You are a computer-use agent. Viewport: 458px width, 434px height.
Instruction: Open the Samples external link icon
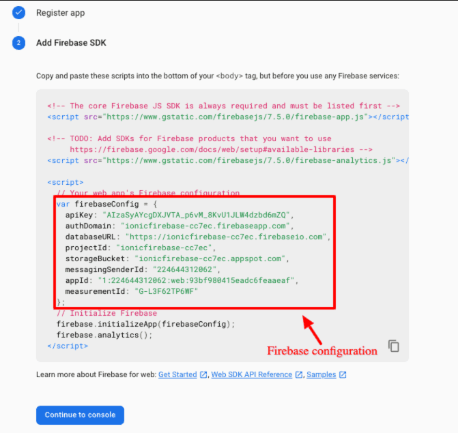coord(343,375)
